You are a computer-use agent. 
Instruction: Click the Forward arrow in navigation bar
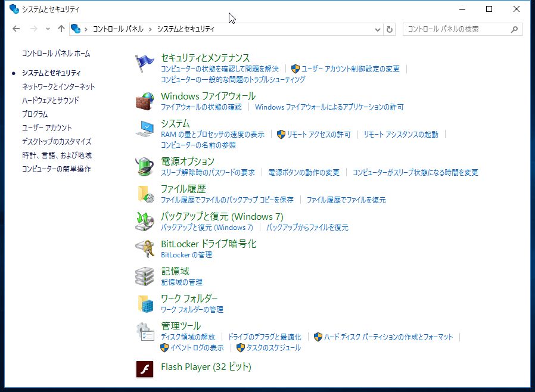point(33,29)
